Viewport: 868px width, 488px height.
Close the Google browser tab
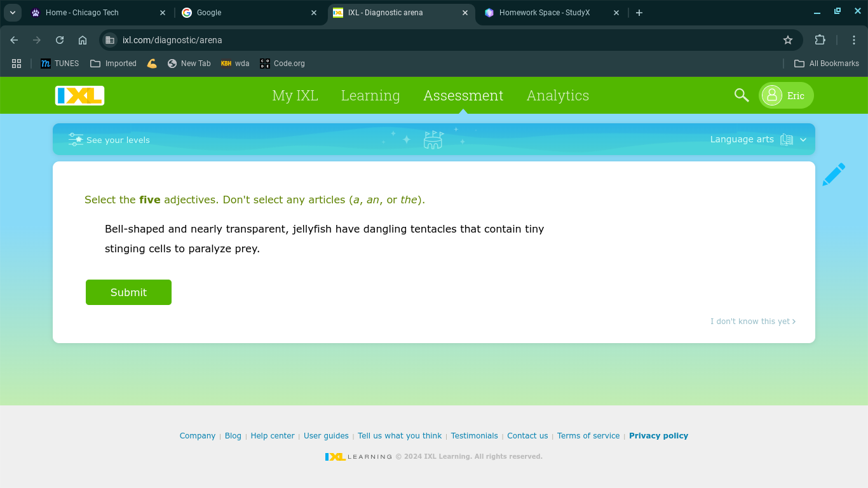pos(314,13)
